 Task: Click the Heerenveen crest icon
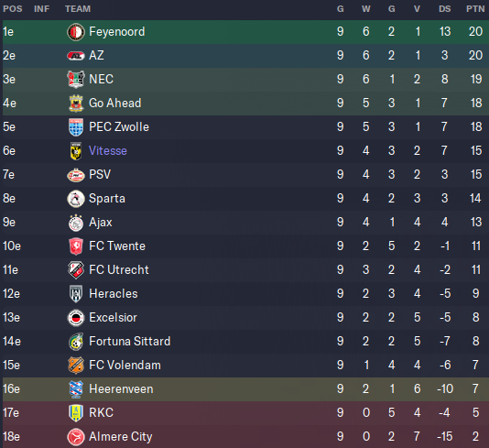pos(76,389)
